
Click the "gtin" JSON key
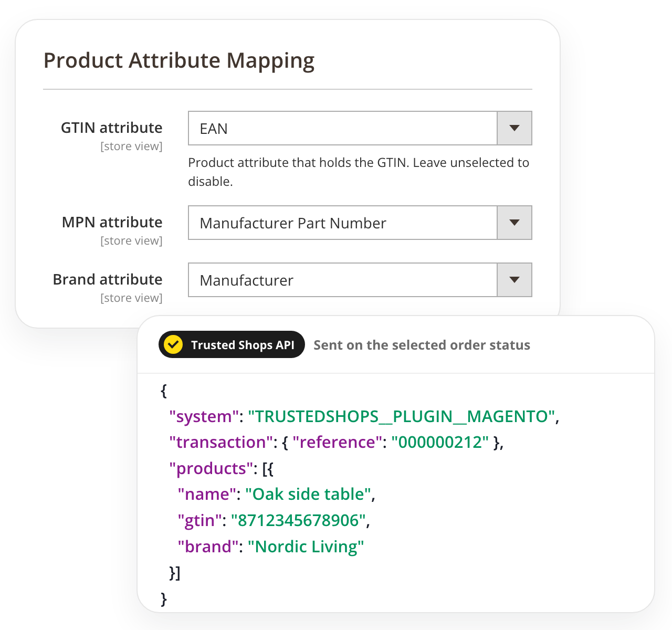click(x=200, y=520)
